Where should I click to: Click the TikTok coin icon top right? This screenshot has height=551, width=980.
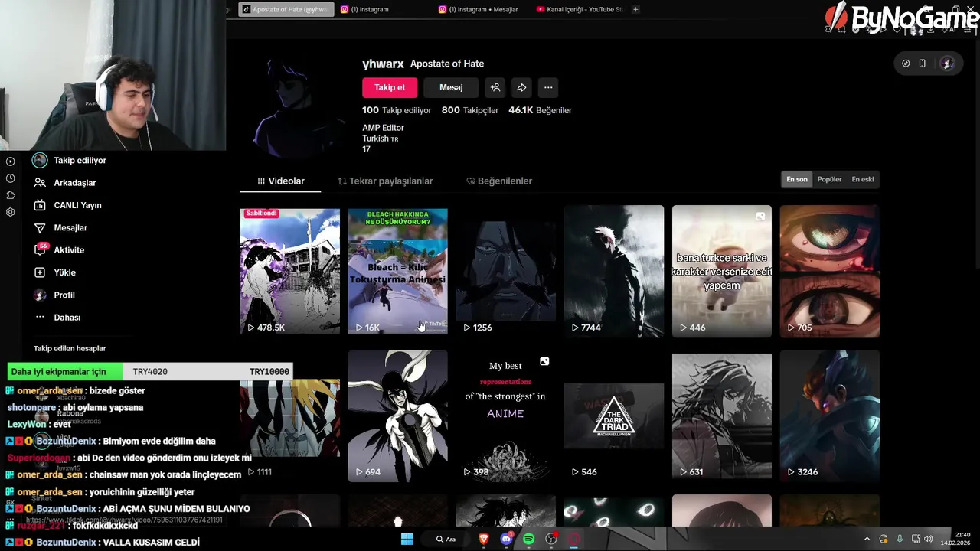tap(906, 64)
